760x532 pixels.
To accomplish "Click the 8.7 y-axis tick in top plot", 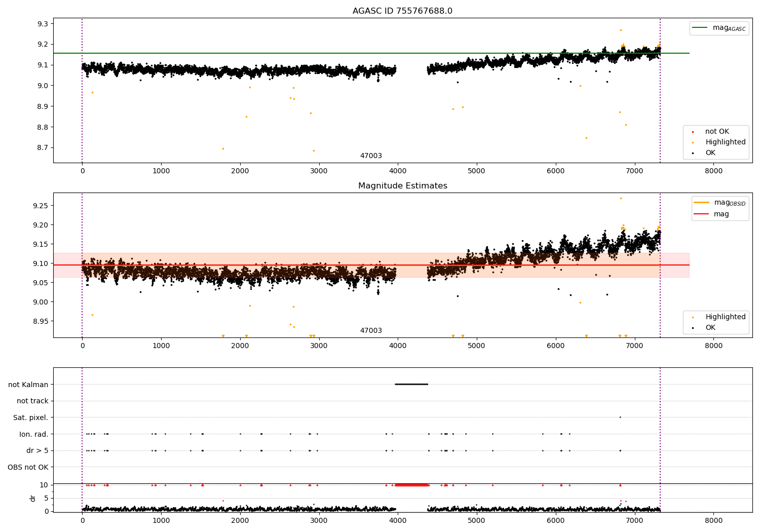I will click(43, 148).
